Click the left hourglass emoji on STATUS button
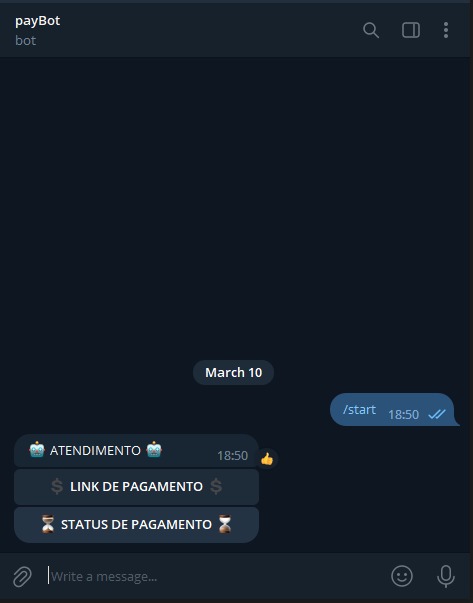Image resolution: width=473 pixels, height=603 pixels. tap(48, 524)
